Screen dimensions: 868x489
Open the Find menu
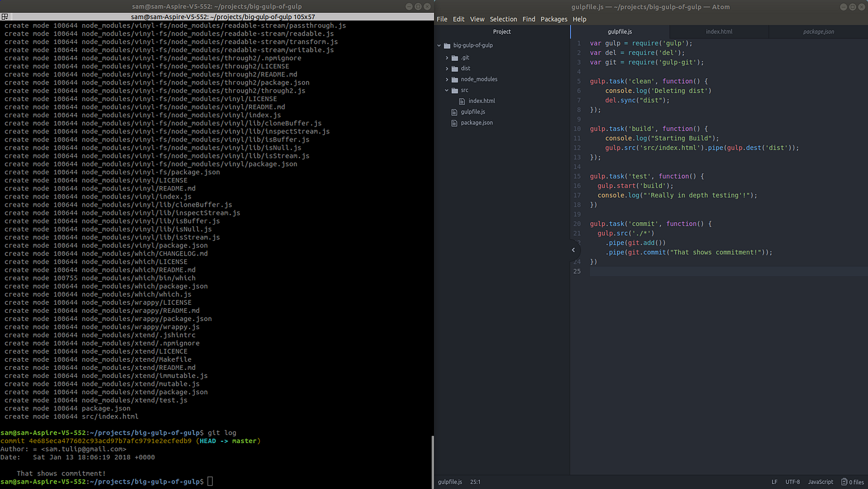[x=528, y=19]
